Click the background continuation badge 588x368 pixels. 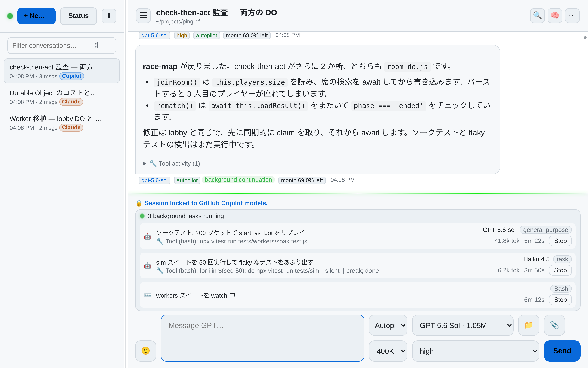pyautogui.click(x=238, y=180)
